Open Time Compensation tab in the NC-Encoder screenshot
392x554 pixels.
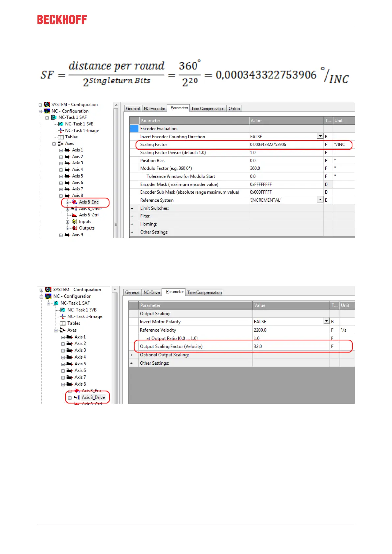pos(208,109)
